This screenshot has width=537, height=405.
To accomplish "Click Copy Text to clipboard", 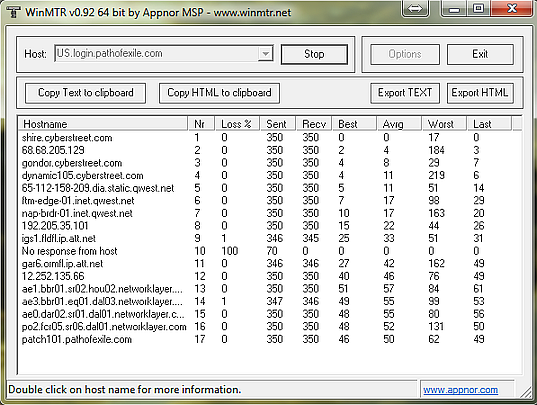I will click(86, 93).
